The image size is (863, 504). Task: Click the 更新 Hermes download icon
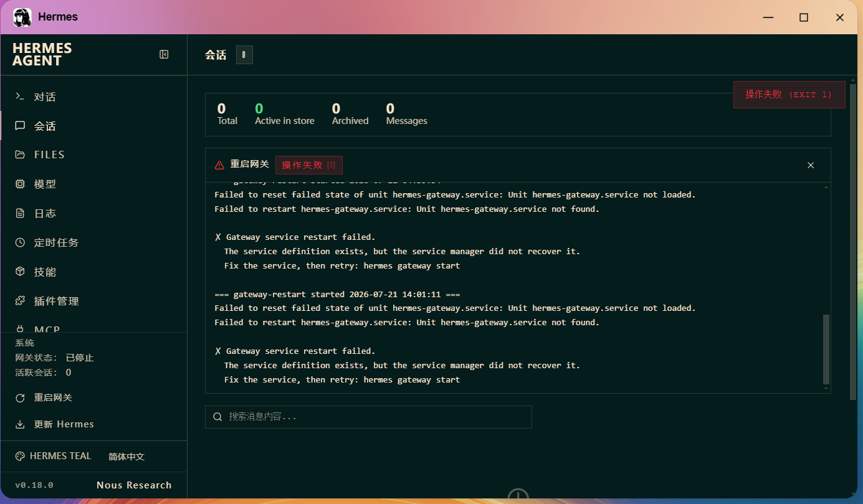pyautogui.click(x=20, y=424)
